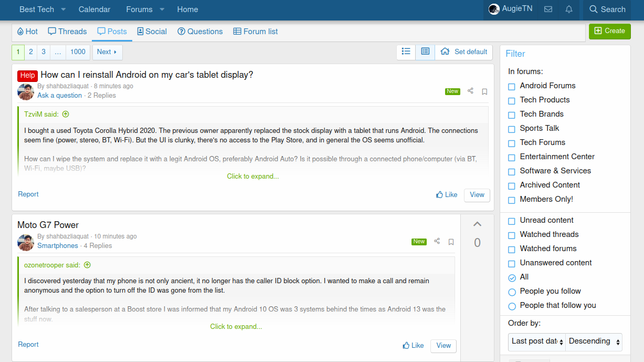Screen dimensions: 644x362
Task: Open the Last post date order dropdown
Action: tap(536, 342)
